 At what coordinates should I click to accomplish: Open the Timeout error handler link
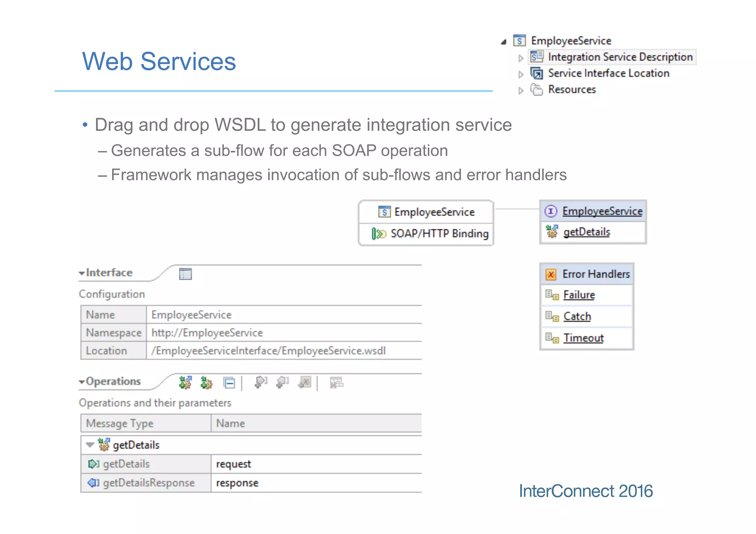583,338
